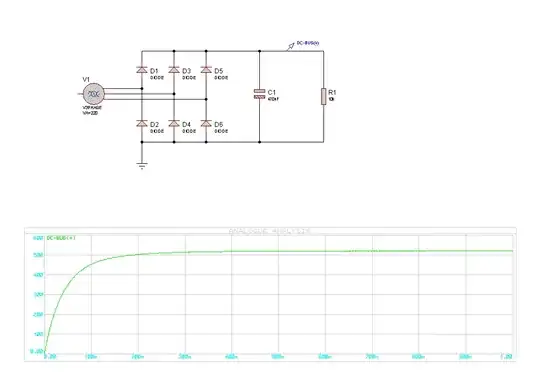Click the R1 resistor value label
The height and width of the screenshot is (380, 540).
click(331, 99)
